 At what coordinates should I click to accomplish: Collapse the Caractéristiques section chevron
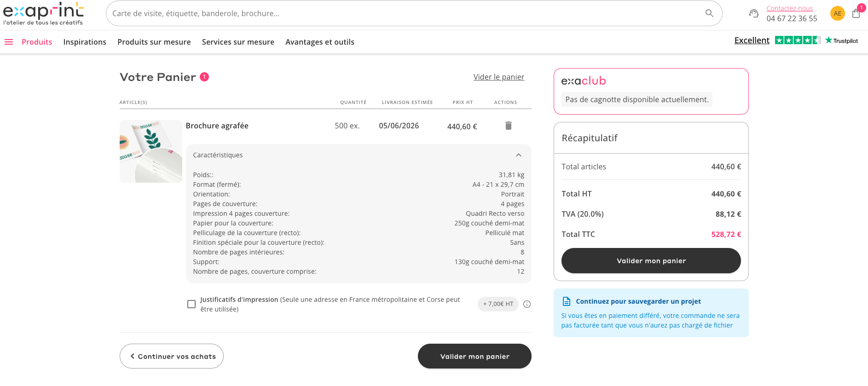(x=519, y=155)
